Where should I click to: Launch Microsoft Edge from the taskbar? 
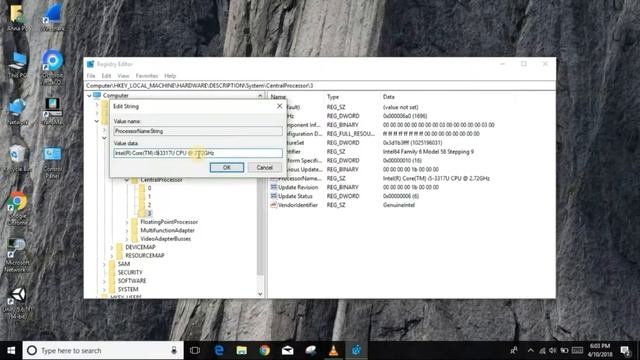[219, 351]
